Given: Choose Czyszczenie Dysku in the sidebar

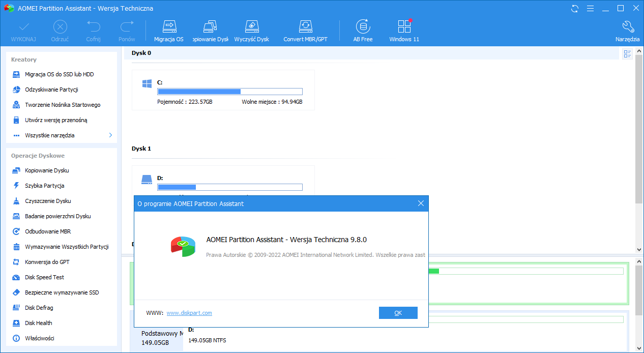Looking at the screenshot, I should tap(48, 201).
